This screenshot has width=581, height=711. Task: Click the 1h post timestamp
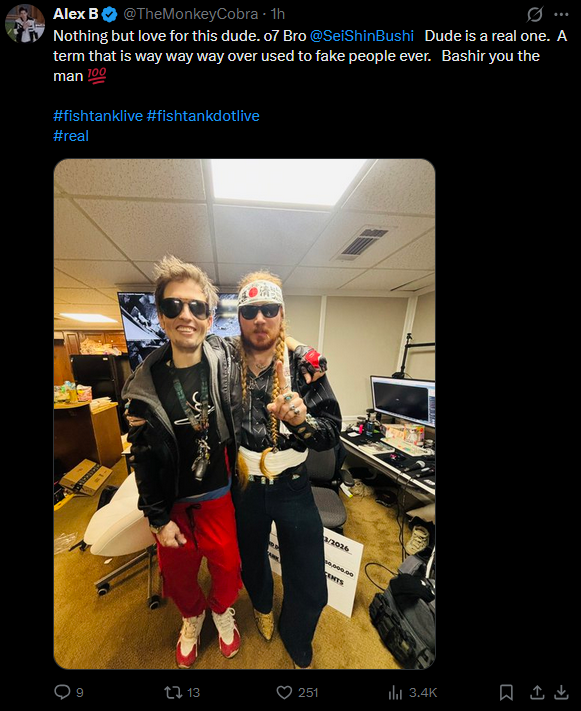(x=278, y=14)
